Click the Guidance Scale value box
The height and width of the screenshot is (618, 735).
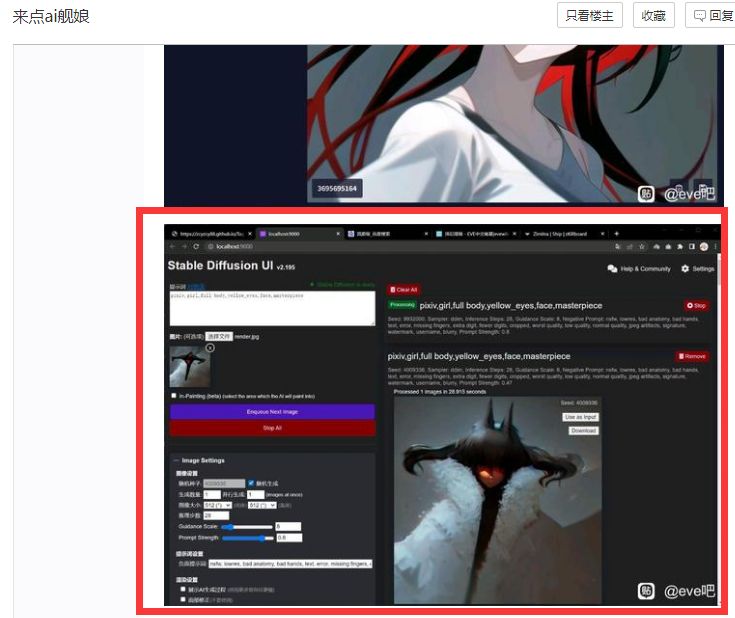pyautogui.click(x=288, y=527)
